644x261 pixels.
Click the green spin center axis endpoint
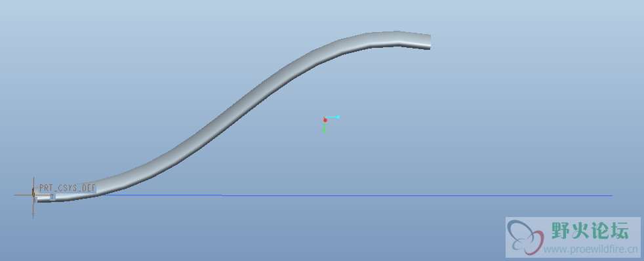[x=324, y=130]
